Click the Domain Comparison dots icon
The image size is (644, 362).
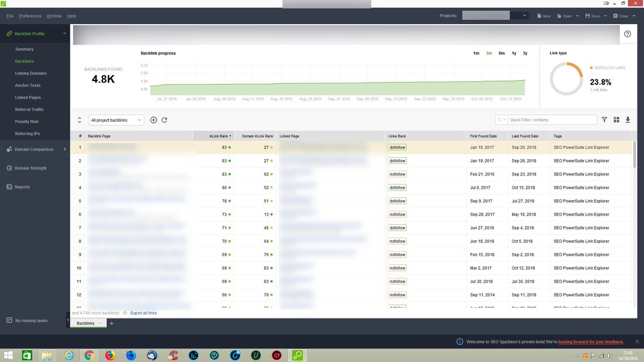9,149
